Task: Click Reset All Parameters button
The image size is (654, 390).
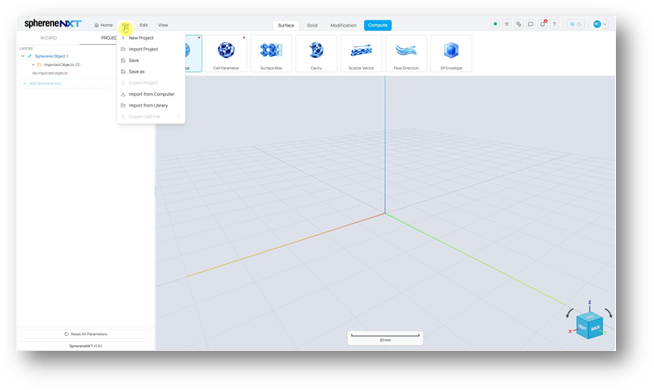Action: (x=86, y=334)
